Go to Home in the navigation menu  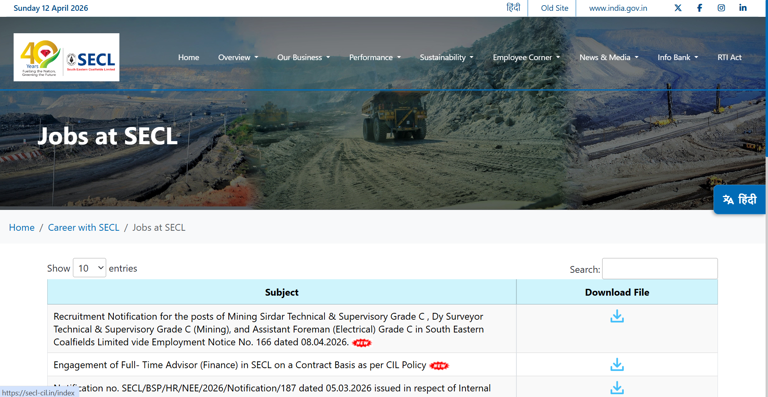pos(189,57)
